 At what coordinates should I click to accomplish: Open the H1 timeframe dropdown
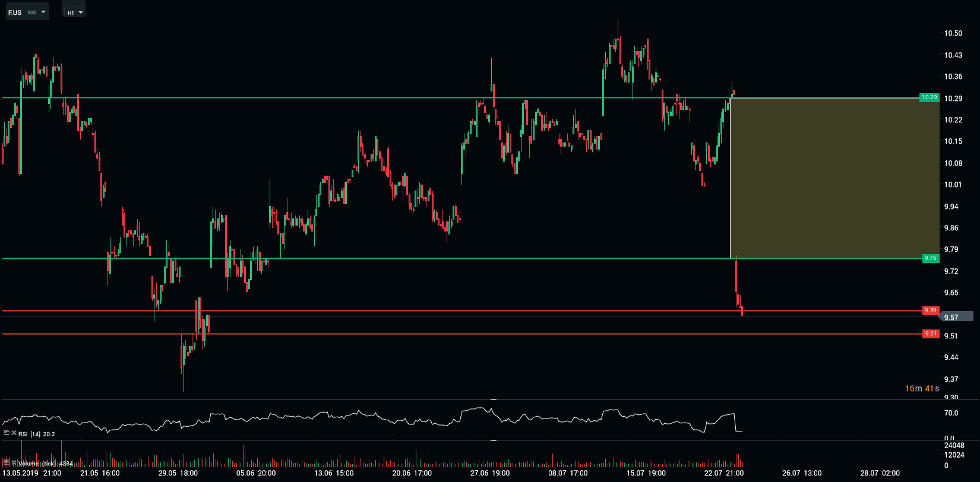pyautogui.click(x=75, y=12)
